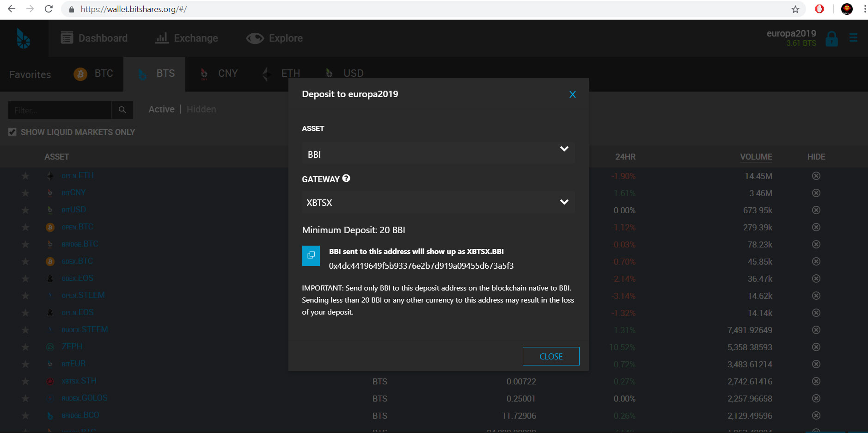Hide the ZEPH market row

pos(816,347)
